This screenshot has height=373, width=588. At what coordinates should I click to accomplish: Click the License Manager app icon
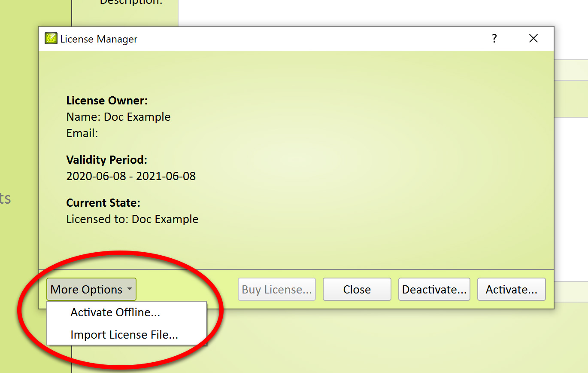[x=51, y=39]
